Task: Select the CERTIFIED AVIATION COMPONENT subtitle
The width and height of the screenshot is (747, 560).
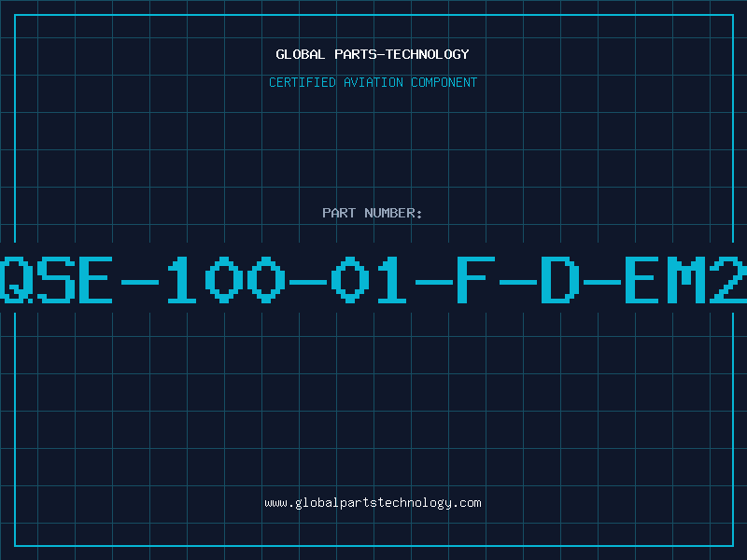Action: (x=373, y=82)
